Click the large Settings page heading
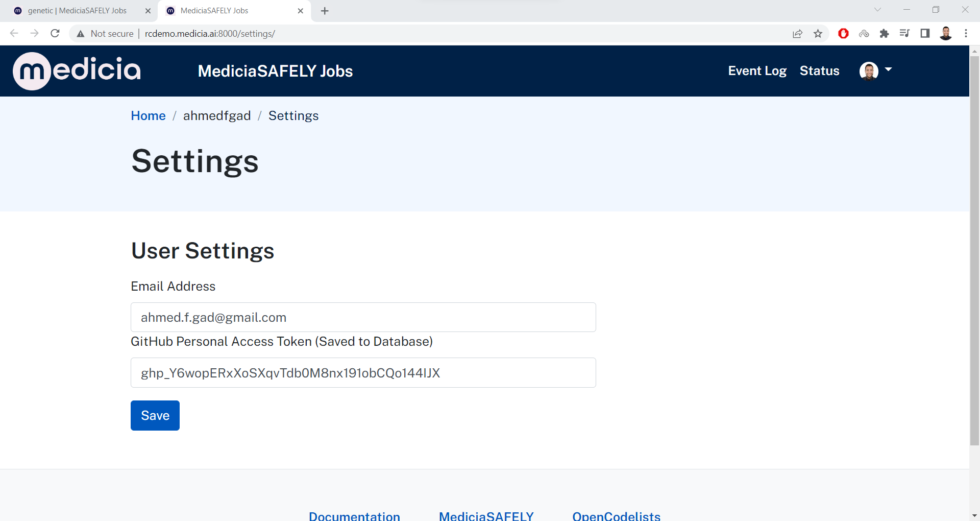 (x=195, y=161)
